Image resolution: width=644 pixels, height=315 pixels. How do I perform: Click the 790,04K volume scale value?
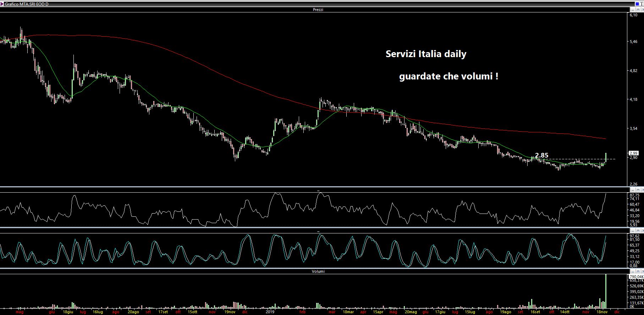pos(637,277)
